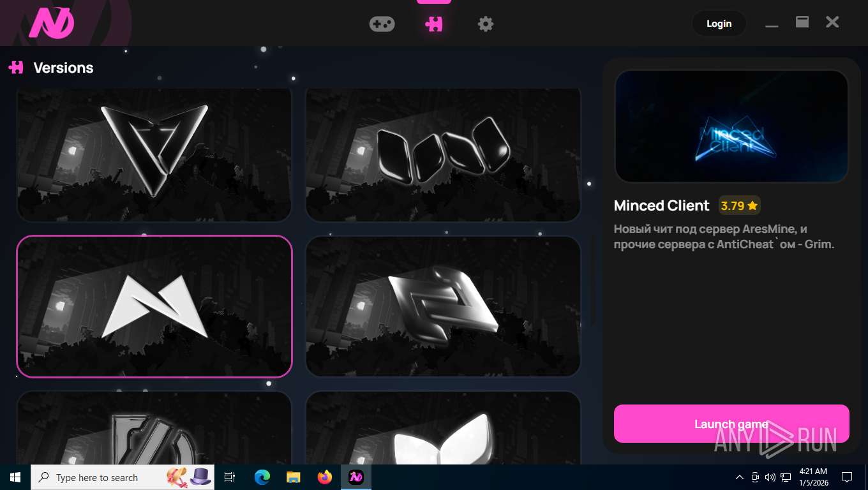Click the Minced Client preview banner image
This screenshot has width=868, height=490.
731,126
